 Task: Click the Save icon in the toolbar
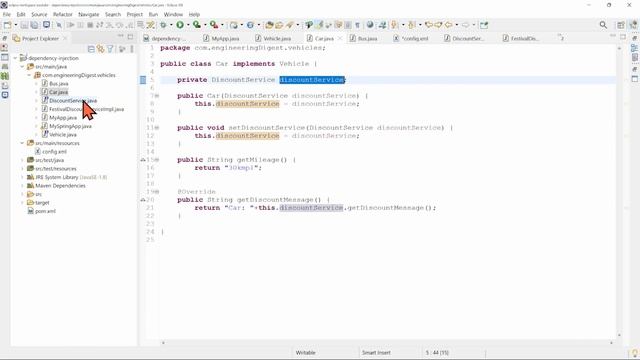(x=24, y=25)
